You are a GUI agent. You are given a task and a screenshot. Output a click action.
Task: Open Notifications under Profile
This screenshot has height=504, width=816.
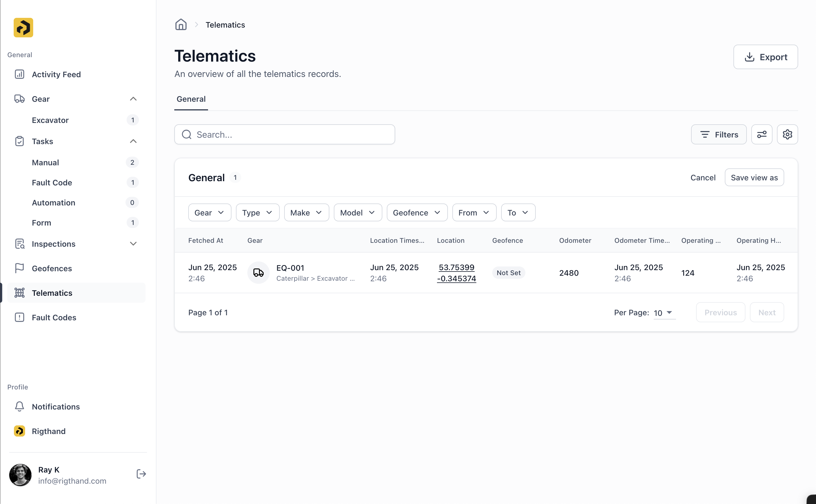click(x=56, y=407)
